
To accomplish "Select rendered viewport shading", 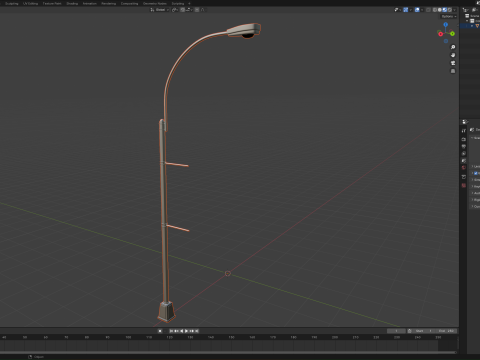I will [450, 10].
